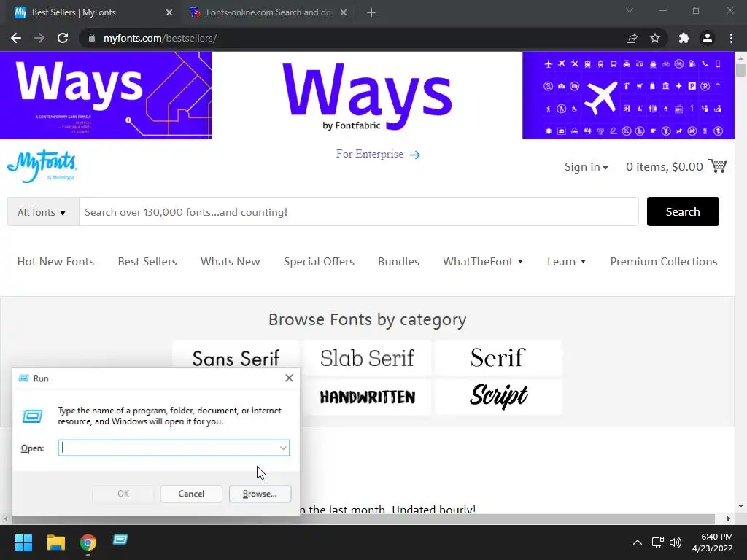Browse the Serif category
This screenshot has width=747, height=560.
(498, 357)
